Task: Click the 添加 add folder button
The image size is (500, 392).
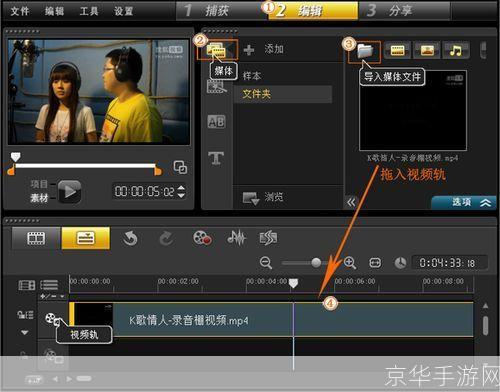Action: [263, 50]
